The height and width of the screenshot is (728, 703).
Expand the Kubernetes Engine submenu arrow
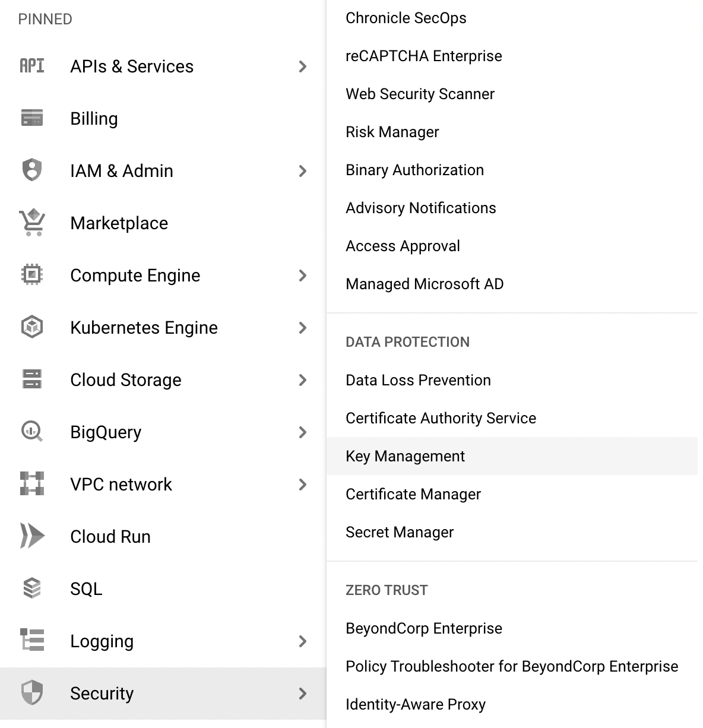tap(303, 328)
